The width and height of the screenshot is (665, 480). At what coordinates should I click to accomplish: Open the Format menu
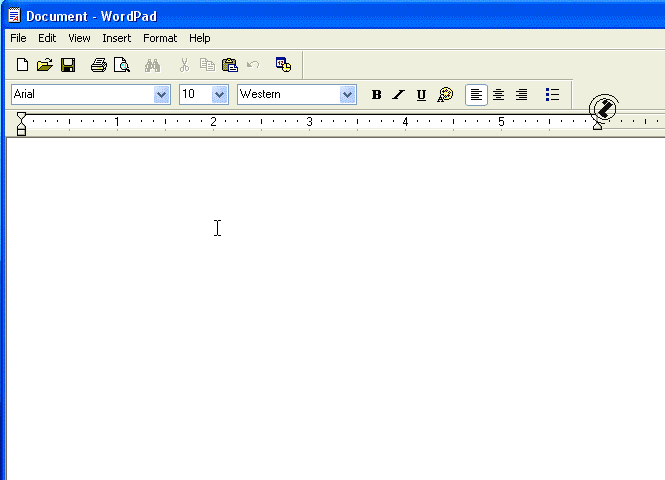[x=160, y=38]
